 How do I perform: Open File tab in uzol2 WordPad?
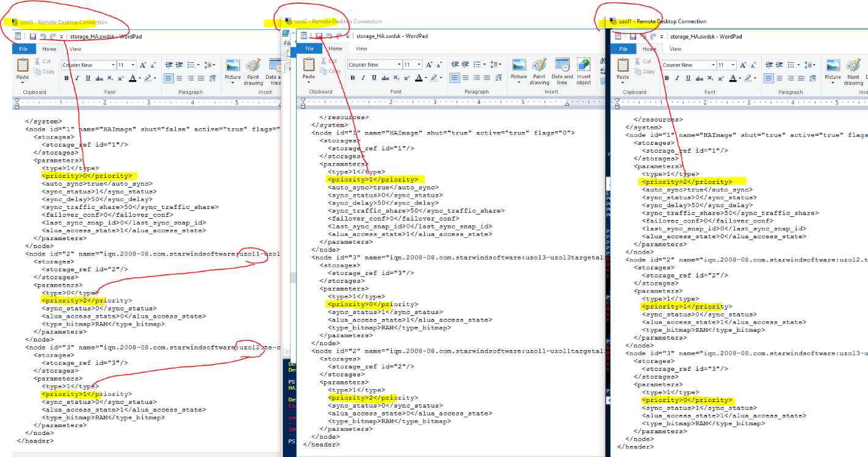(x=309, y=49)
